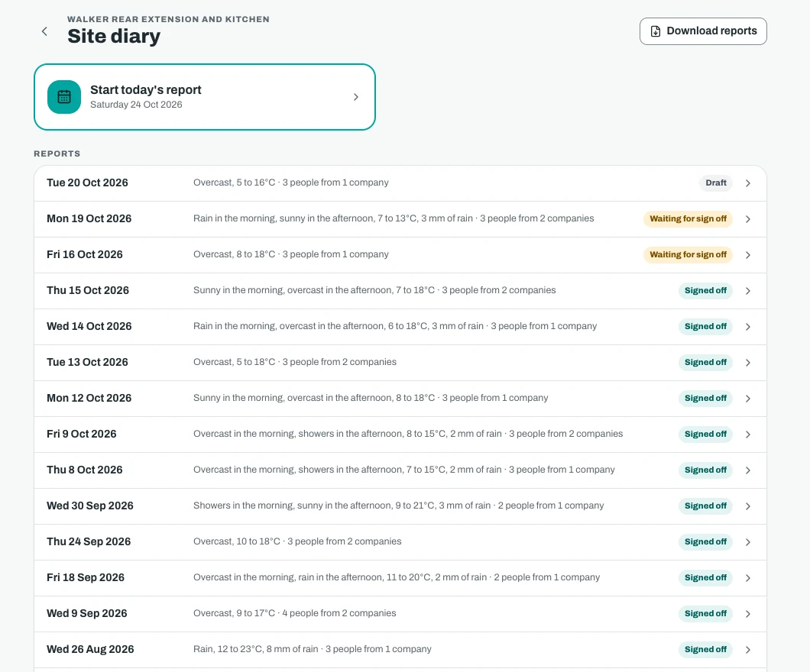
Task: Open chevron for Mon 12 Oct 2026 report
Action: pos(748,399)
